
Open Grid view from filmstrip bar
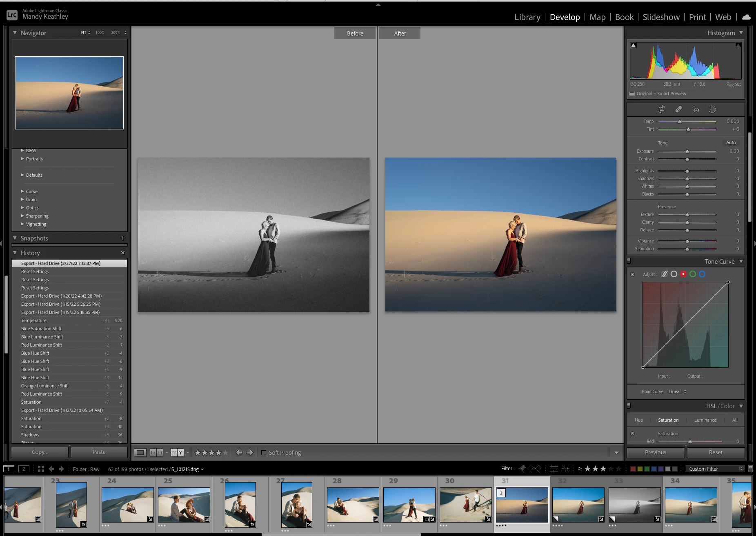click(x=41, y=469)
